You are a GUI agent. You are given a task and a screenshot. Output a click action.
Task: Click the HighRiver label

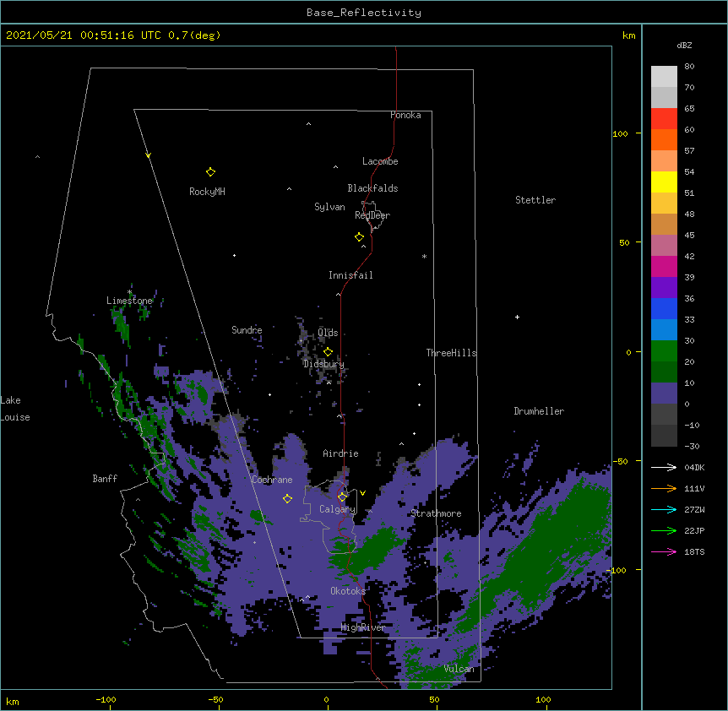pos(363,627)
